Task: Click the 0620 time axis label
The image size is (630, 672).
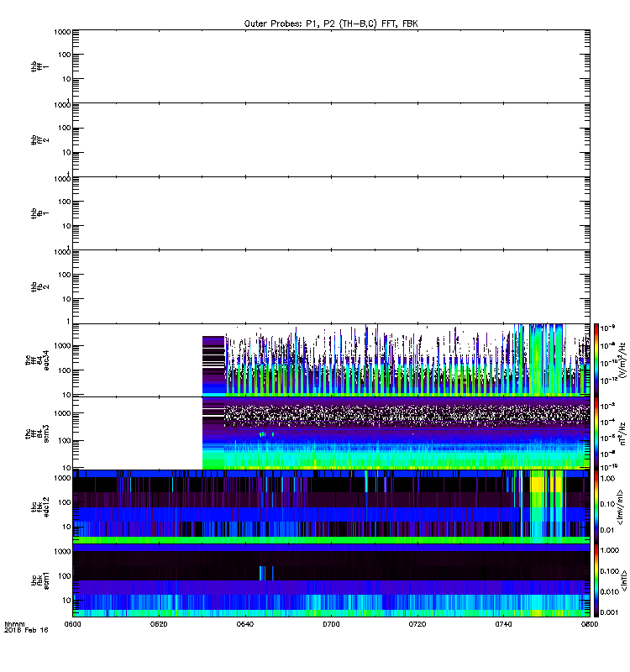Action: tap(159, 624)
